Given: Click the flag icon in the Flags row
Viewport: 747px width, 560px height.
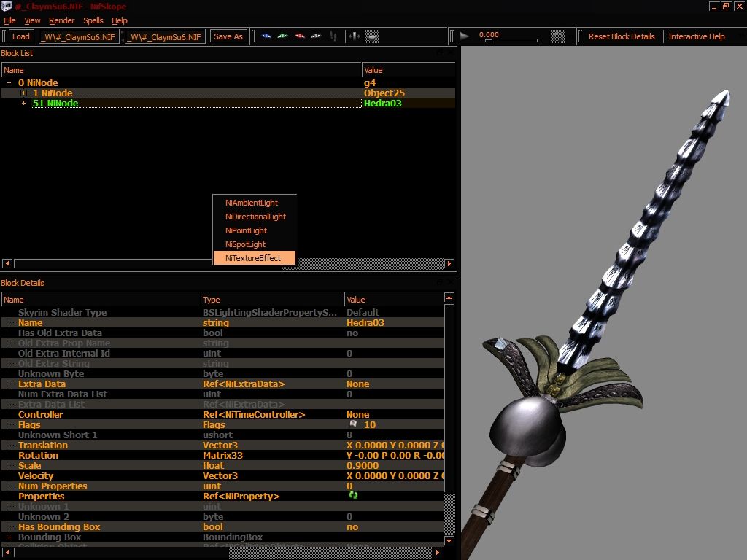Looking at the screenshot, I should click(x=353, y=424).
